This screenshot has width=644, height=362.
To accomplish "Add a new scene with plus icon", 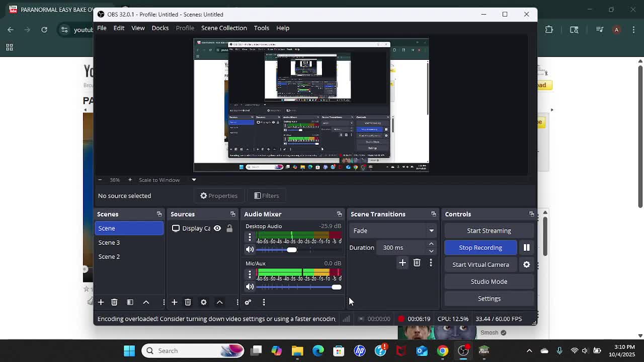I will (x=101, y=302).
